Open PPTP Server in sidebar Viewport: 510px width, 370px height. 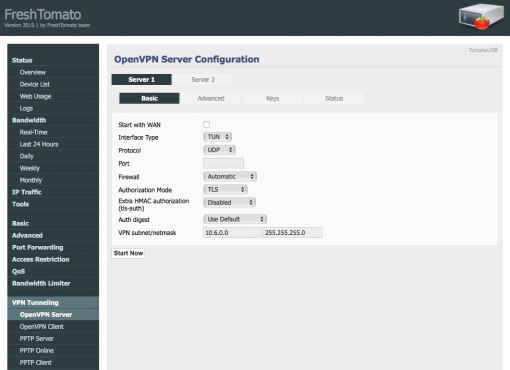pyautogui.click(x=53, y=339)
